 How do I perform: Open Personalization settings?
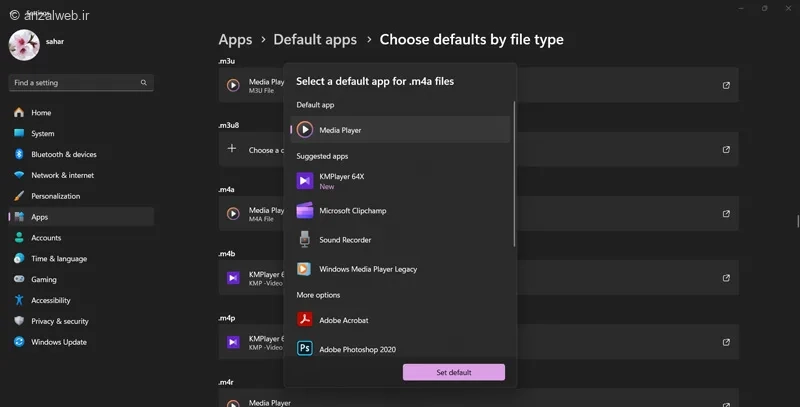click(81, 196)
